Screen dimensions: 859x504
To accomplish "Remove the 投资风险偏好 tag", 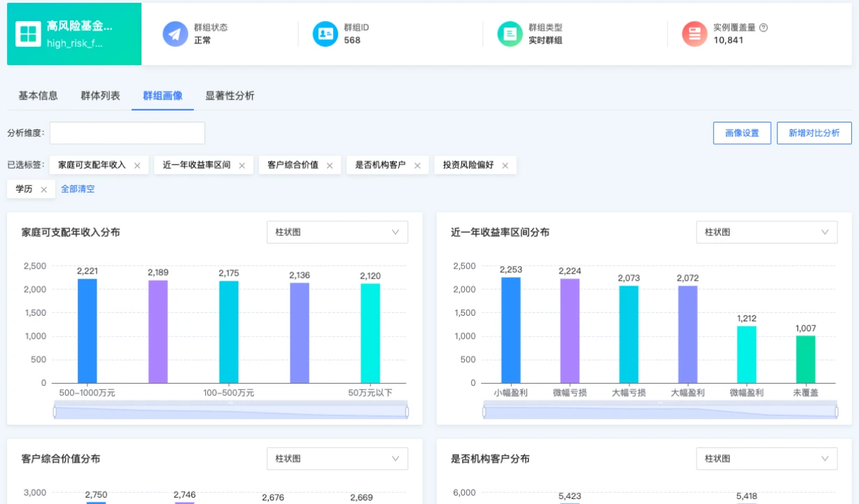I will click(x=505, y=166).
